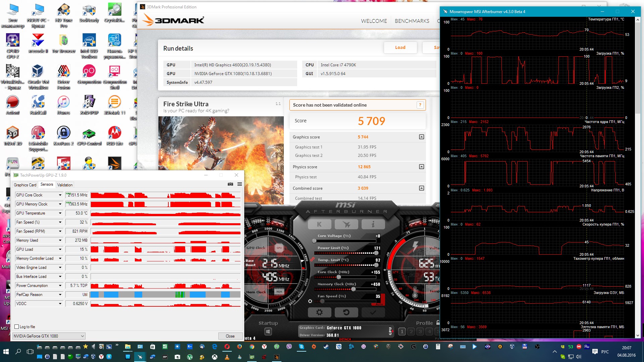Click Afterburner info i button
644x362 pixels.
pyautogui.click(x=373, y=224)
